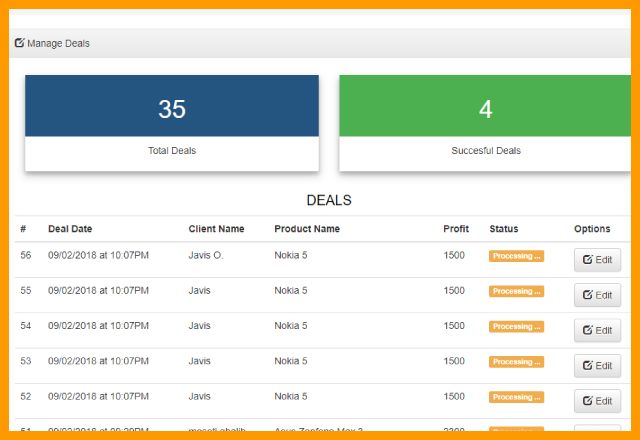The image size is (640, 440).
Task: Sort by the Product Name column header
Action: point(307,229)
